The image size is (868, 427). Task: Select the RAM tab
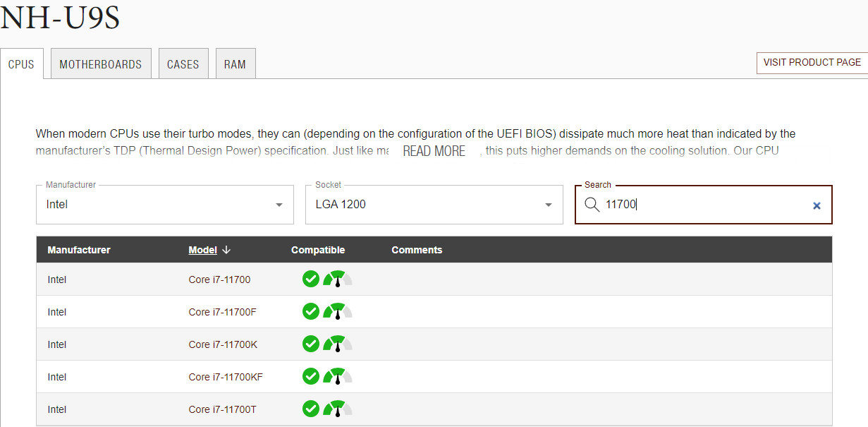tap(235, 64)
